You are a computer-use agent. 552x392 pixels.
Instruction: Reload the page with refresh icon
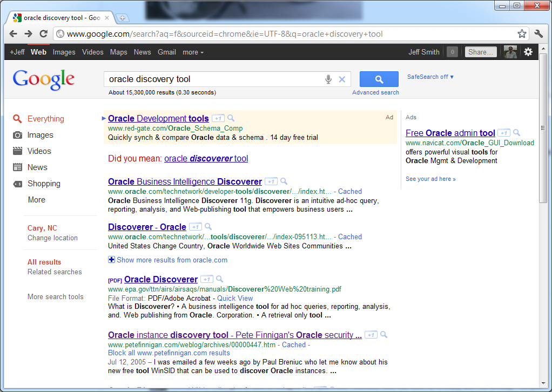(x=43, y=34)
